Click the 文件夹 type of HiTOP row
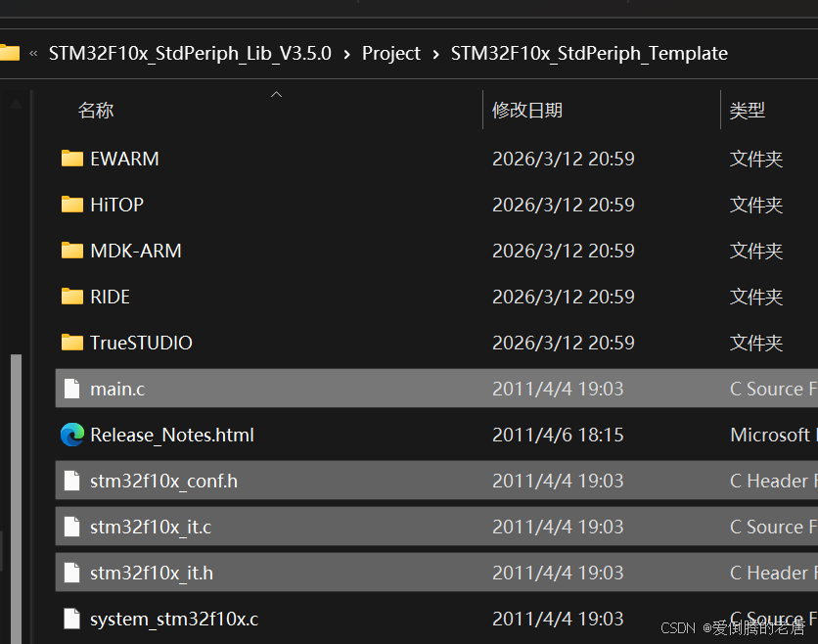Viewport: 818px width, 644px height. click(756, 205)
